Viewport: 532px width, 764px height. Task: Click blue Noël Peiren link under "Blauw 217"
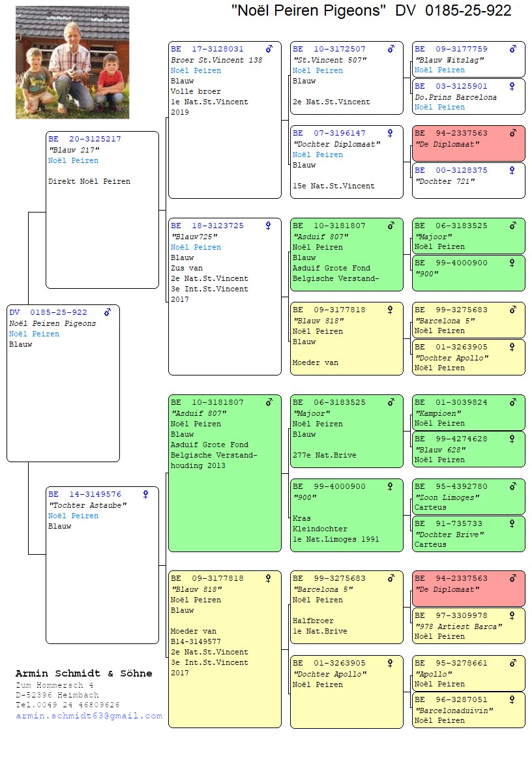pyautogui.click(x=73, y=160)
